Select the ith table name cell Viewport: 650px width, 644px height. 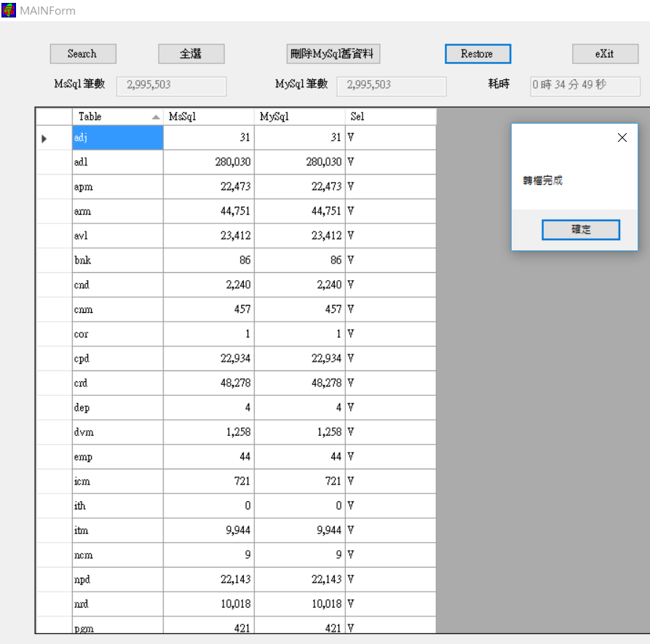click(118, 506)
